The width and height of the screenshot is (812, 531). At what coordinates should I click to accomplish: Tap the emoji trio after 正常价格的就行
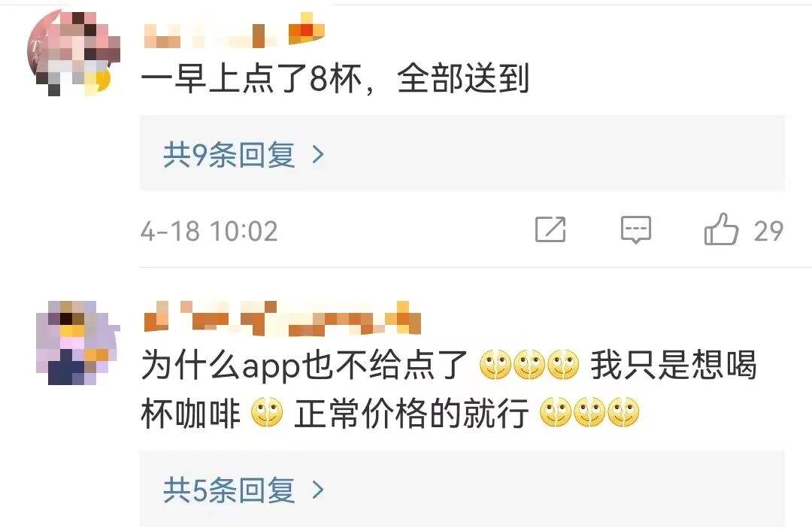[589, 413]
